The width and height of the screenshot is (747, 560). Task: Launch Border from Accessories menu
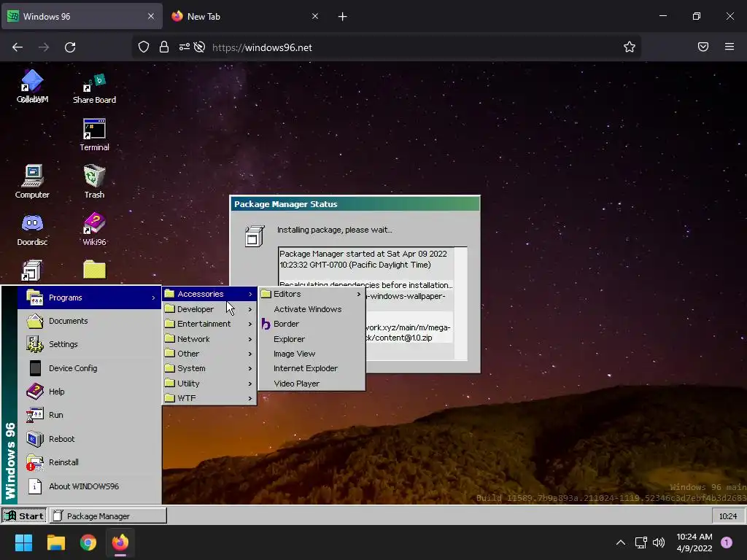coord(312,324)
